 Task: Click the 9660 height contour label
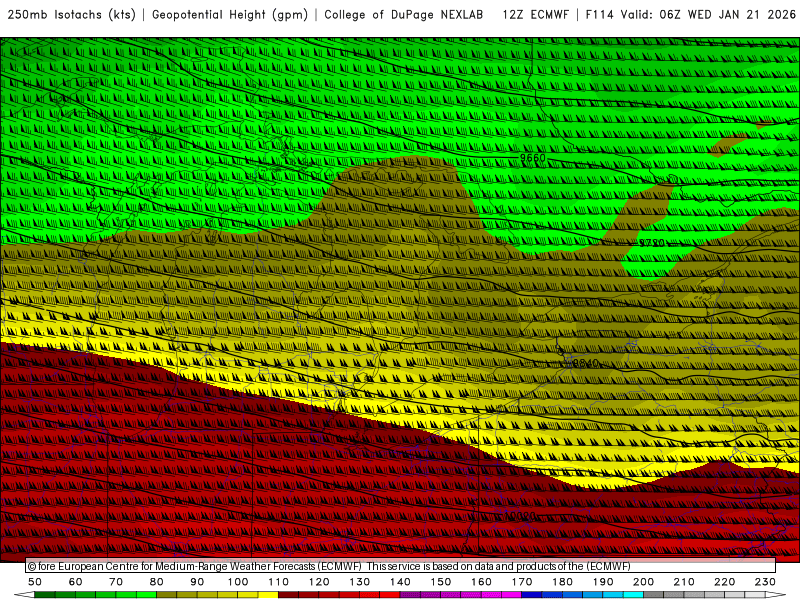click(533, 158)
